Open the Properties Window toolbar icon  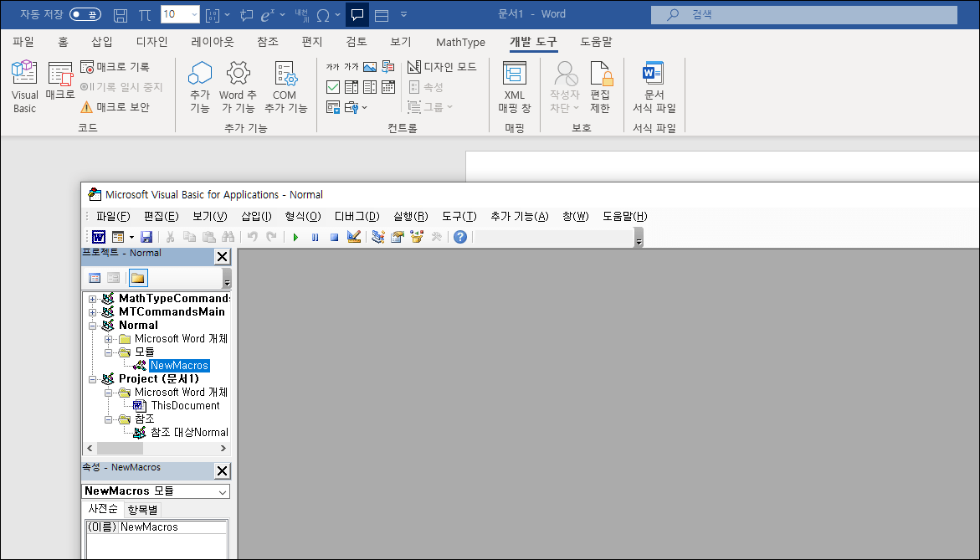coord(398,237)
